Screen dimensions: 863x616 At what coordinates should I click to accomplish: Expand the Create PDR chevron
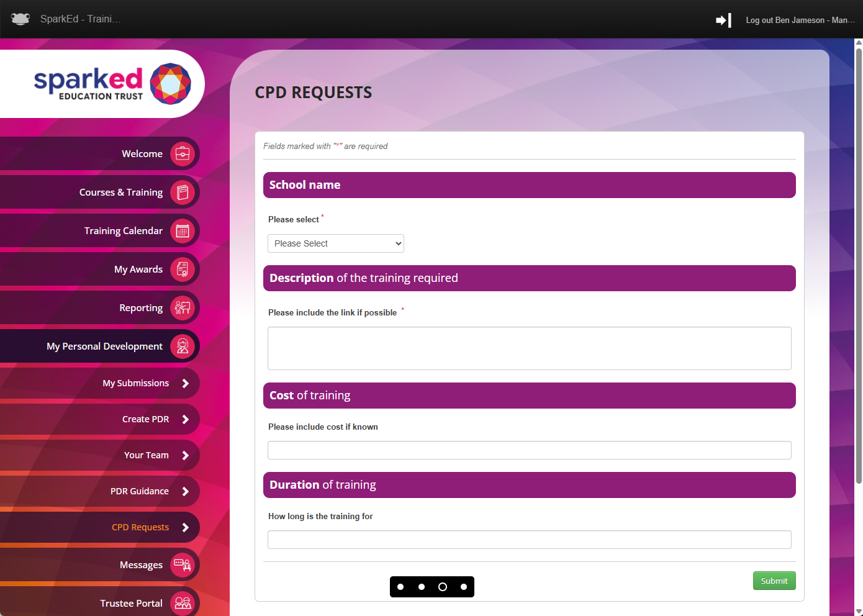coord(185,420)
